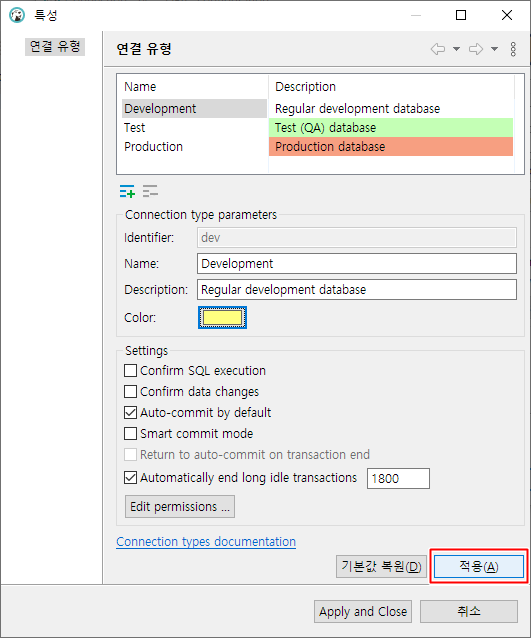Viewport: 531px width, 638px height.
Task: Enable Confirm data changes checkbox
Action: click(130, 391)
